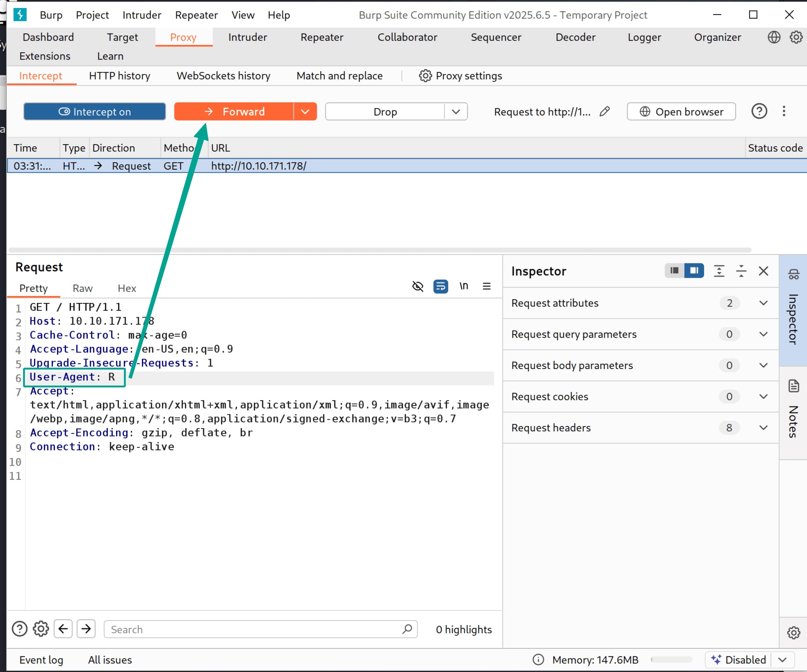Toggle the Intercept on button

pyautogui.click(x=94, y=111)
